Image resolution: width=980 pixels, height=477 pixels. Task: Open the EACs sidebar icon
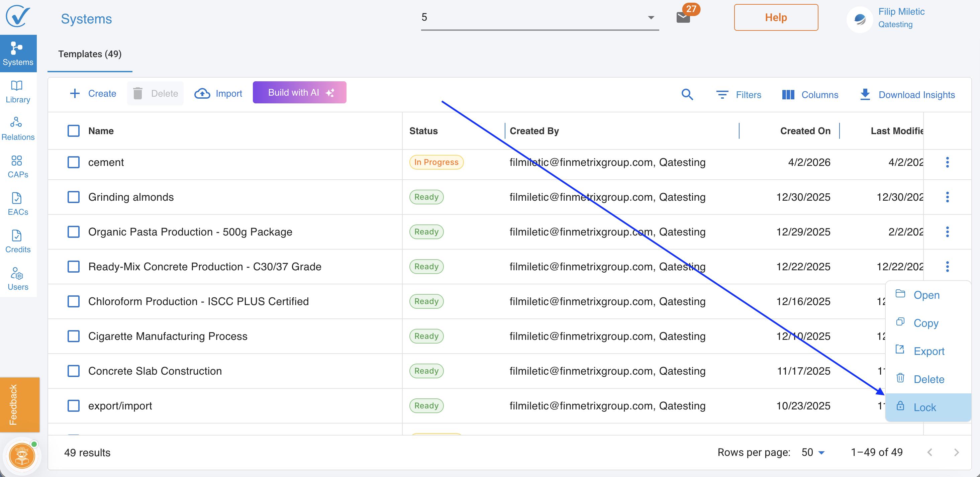17,203
